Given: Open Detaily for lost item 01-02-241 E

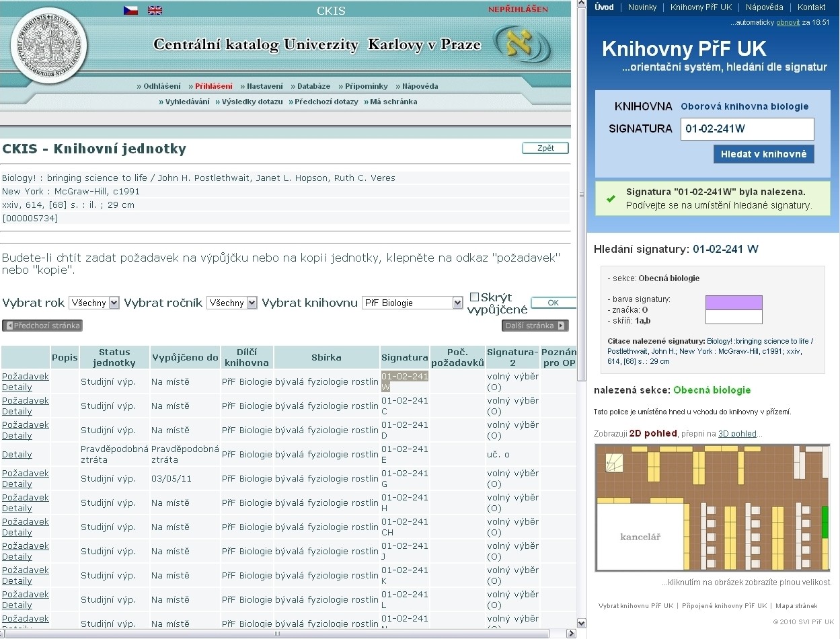Looking at the screenshot, I should coord(17,455).
